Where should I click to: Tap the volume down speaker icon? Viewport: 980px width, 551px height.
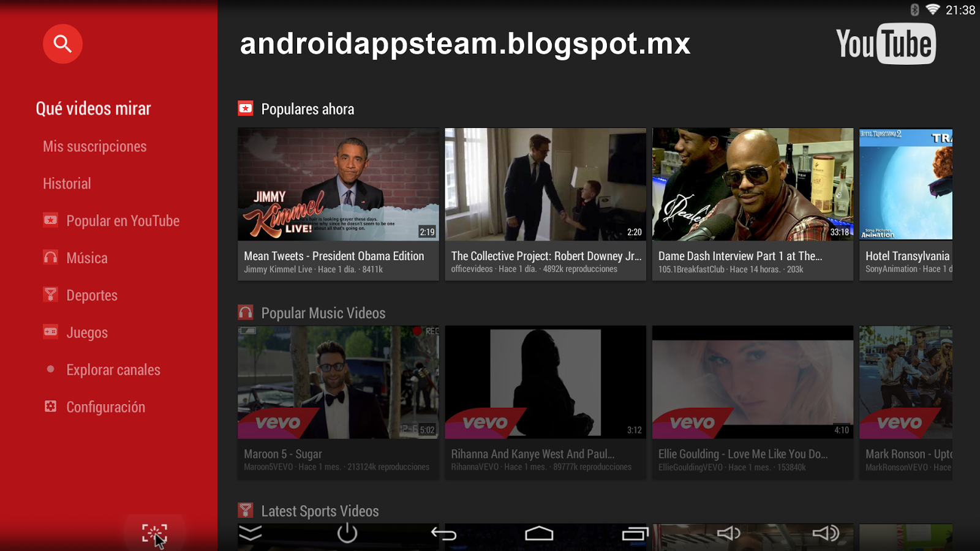point(729,534)
